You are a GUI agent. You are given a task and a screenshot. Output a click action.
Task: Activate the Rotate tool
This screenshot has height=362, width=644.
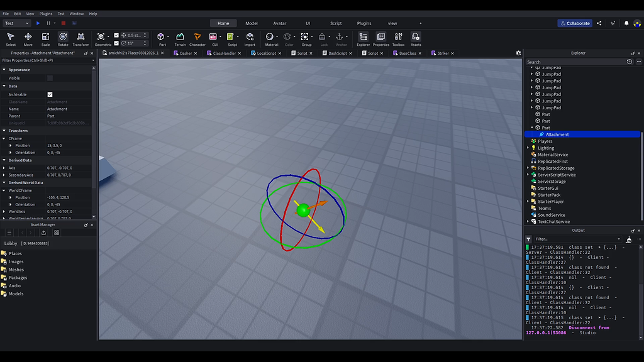[x=63, y=40]
